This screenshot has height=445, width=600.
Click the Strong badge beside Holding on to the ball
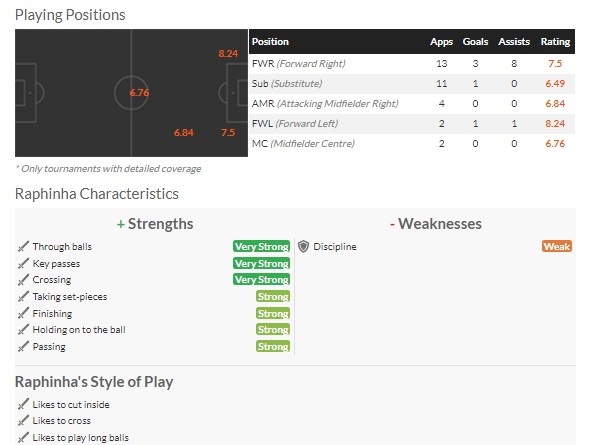[x=273, y=330]
